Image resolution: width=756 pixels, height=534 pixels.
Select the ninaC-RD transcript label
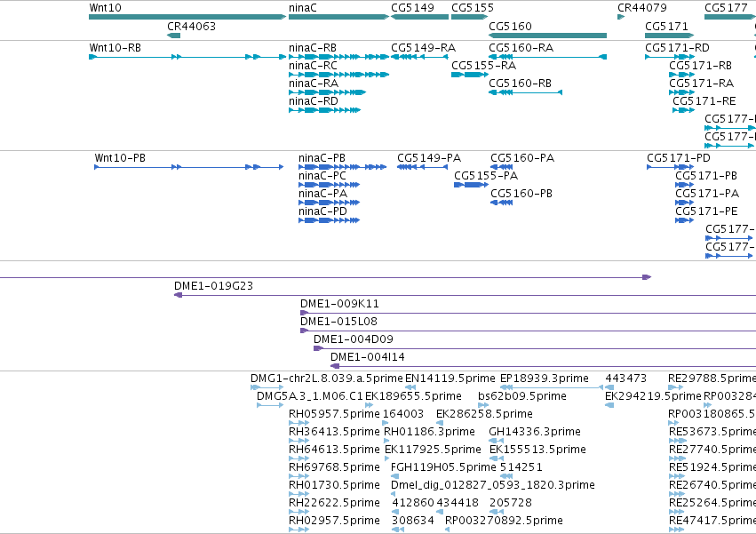pyautogui.click(x=314, y=101)
